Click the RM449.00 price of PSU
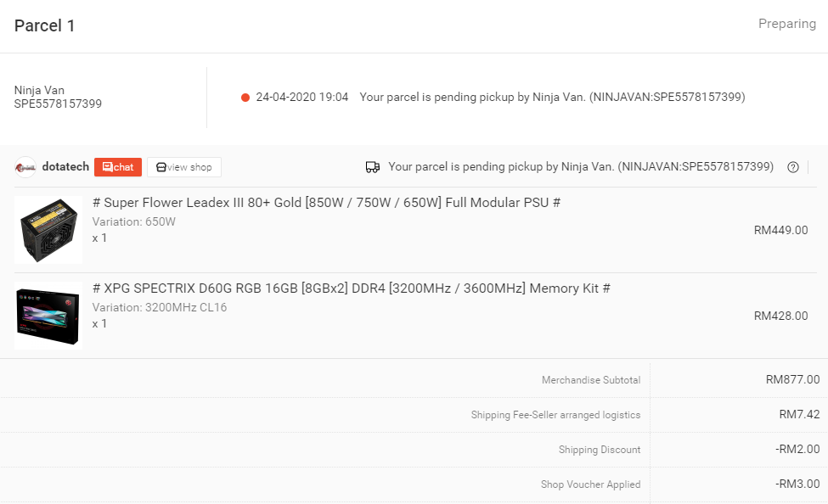This screenshot has width=828, height=504. coord(780,230)
